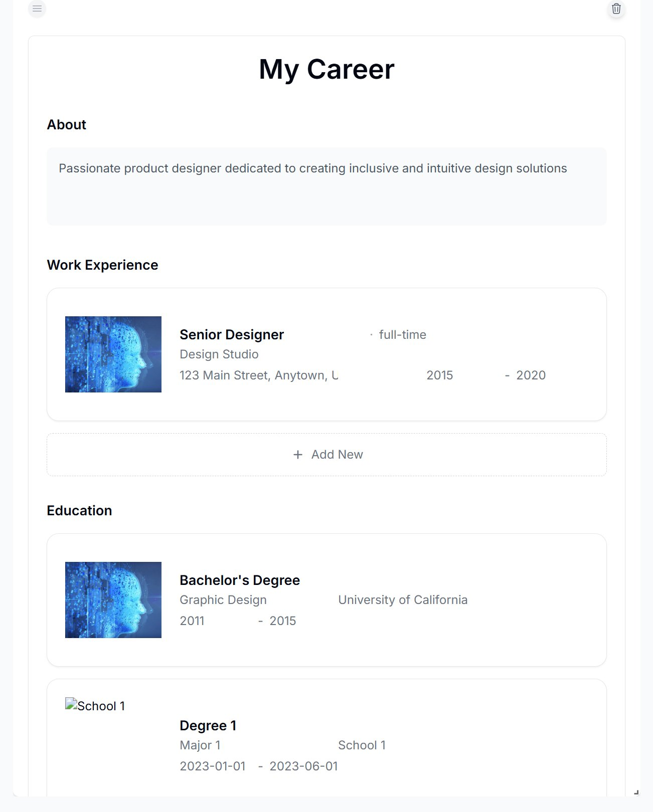Edit the University of California field

(403, 600)
